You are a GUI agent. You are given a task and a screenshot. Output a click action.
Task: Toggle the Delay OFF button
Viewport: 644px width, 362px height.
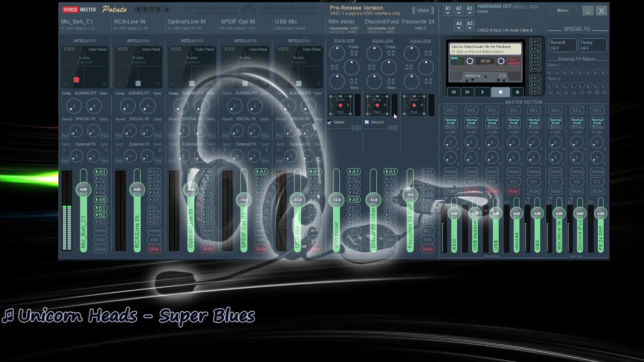pyautogui.click(x=592, y=45)
